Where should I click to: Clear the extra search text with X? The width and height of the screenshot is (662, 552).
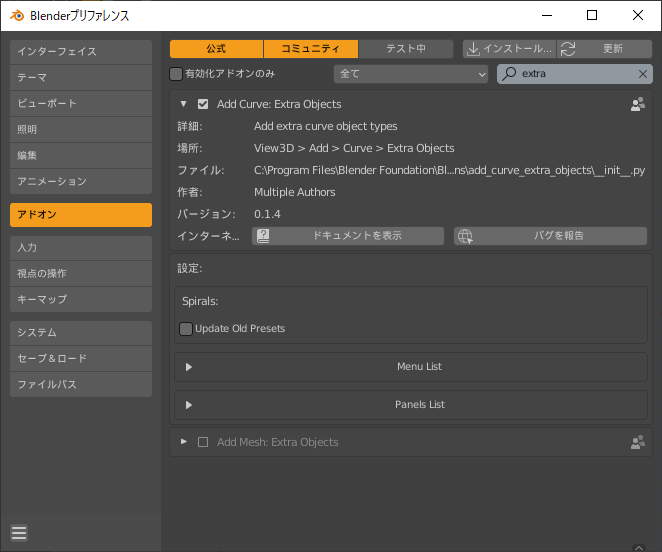point(643,74)
